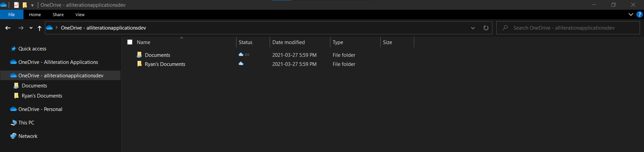Click the cloud icon in the address bar
Viewport: 644px width, 152px height.
[x=49, y=28]
